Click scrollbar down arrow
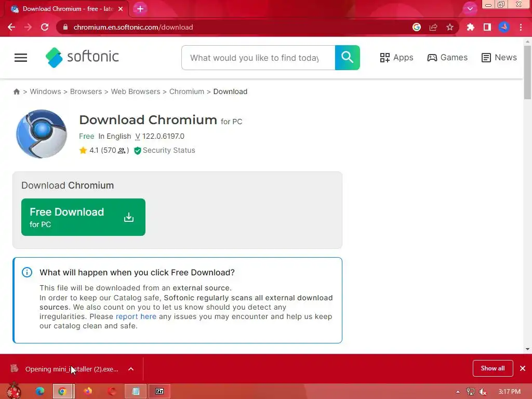The width and height of the screenshot is (532, 399). tap(527, 349)
